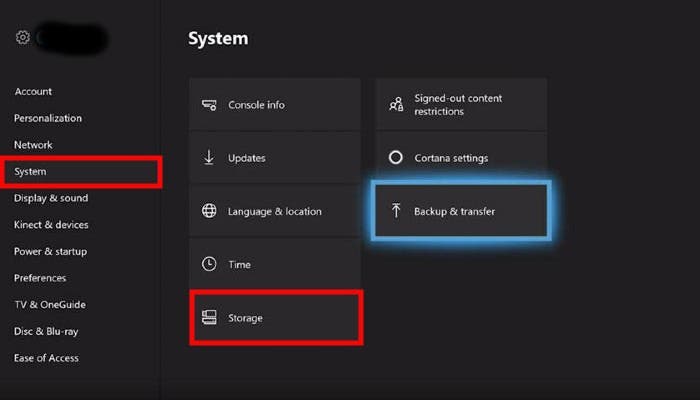Open Backup & transfer tile

pyautogui.click(x=461, y=211)
